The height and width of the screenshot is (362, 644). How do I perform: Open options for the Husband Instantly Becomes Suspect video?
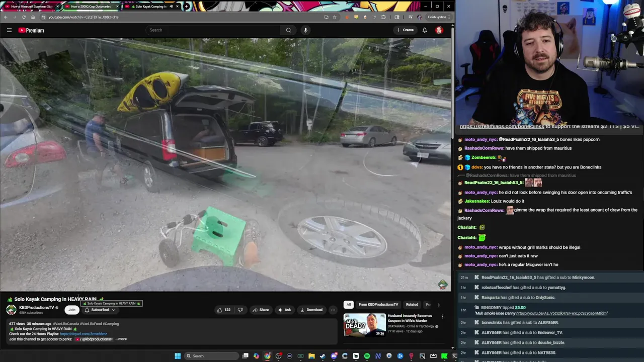click(443, 317)
